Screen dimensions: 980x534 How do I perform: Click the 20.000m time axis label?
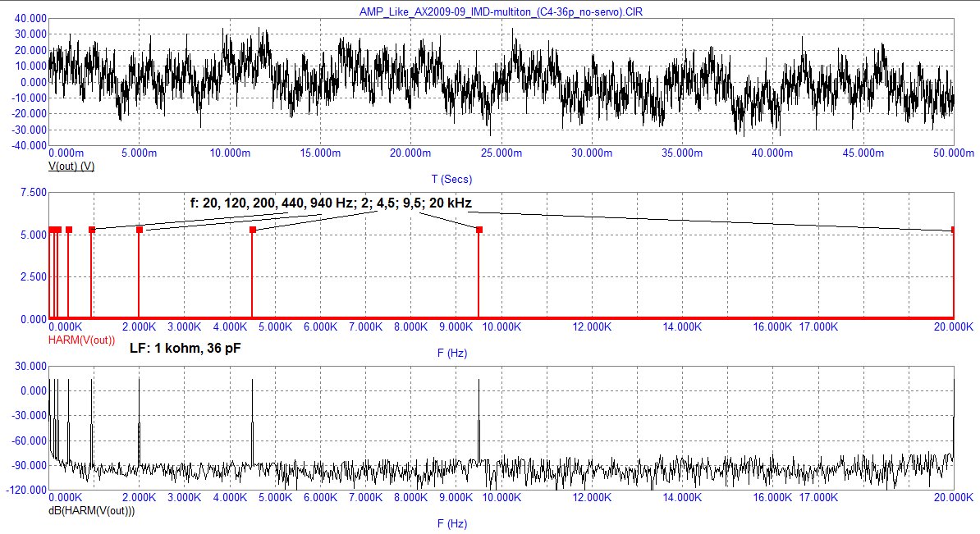click(410, 153)
